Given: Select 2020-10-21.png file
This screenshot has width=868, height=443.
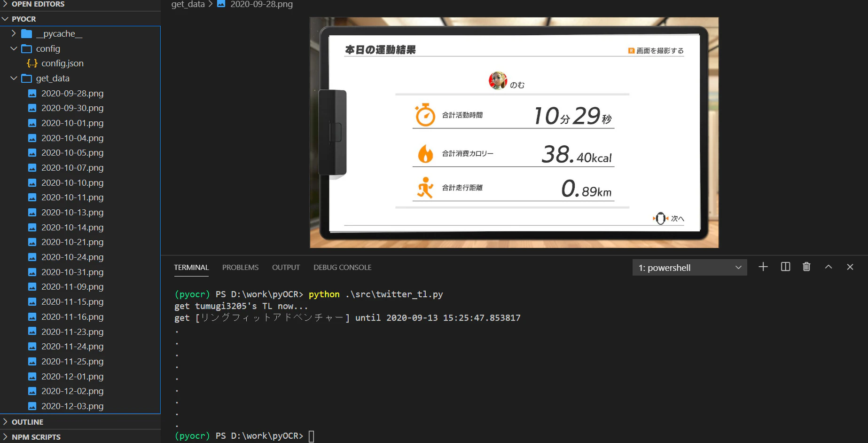Looking at the screenshot, I should click(72, 242).
